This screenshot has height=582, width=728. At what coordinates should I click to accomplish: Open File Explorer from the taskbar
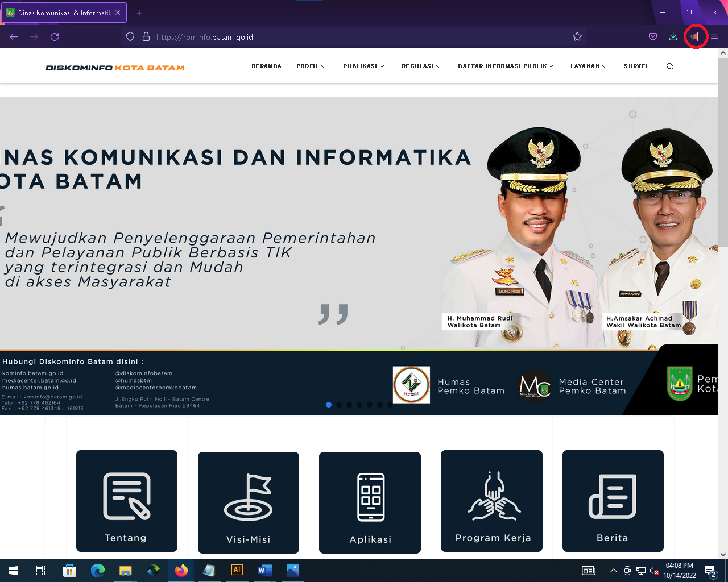click(x=125, y=571)
